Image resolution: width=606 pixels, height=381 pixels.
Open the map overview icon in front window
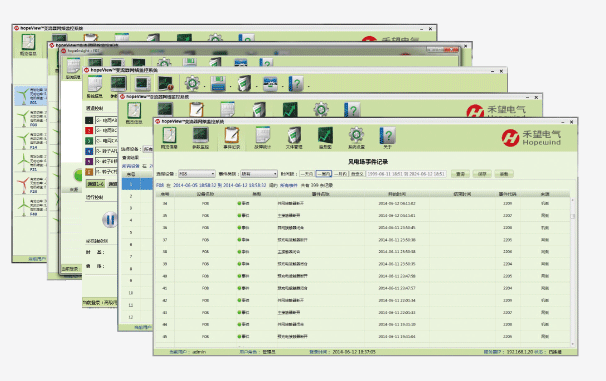169,136
